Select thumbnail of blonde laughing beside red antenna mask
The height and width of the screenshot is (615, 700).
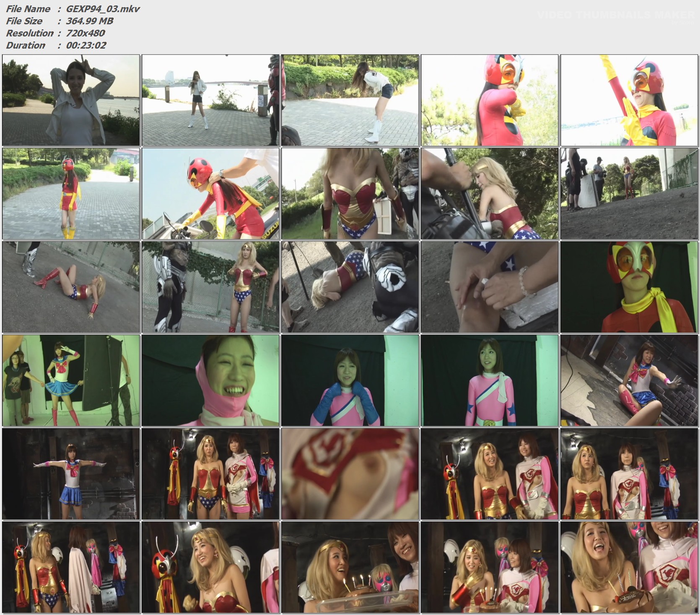pos(210,567)
